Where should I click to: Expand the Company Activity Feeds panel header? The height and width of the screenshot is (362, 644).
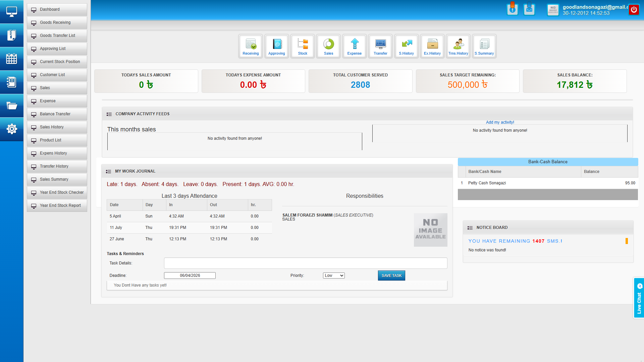(142, 114)
